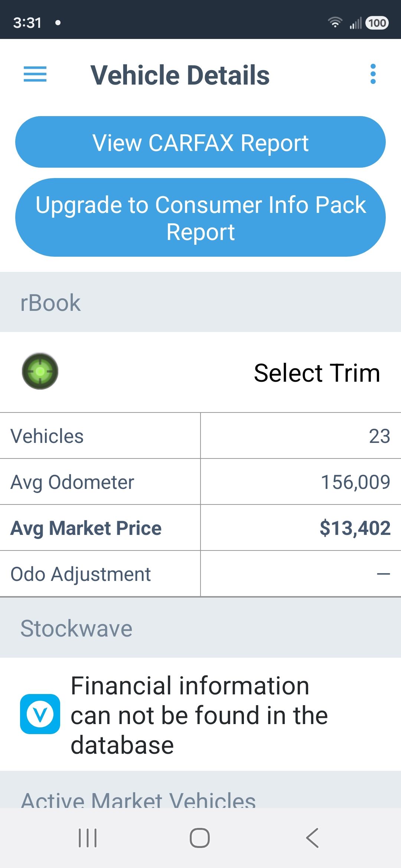Tap the blue Stockwave V logo icon
Image resolution: width=401 pixels, height=868 pixels.
(x=40, y=714)
